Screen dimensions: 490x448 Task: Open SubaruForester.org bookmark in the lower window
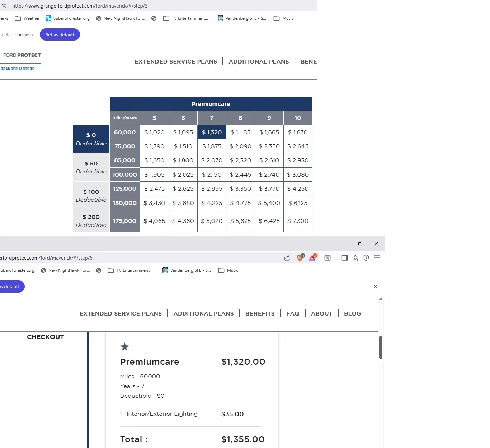pos(17,270)
